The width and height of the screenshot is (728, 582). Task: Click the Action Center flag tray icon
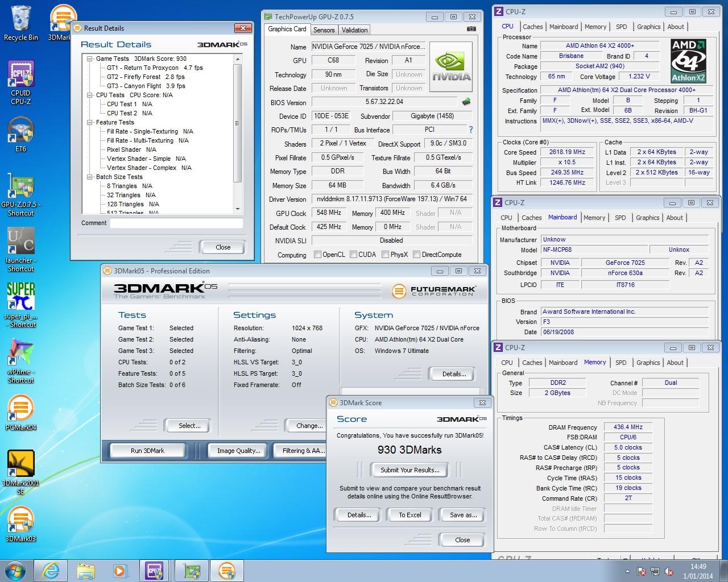tap(642, 571)
